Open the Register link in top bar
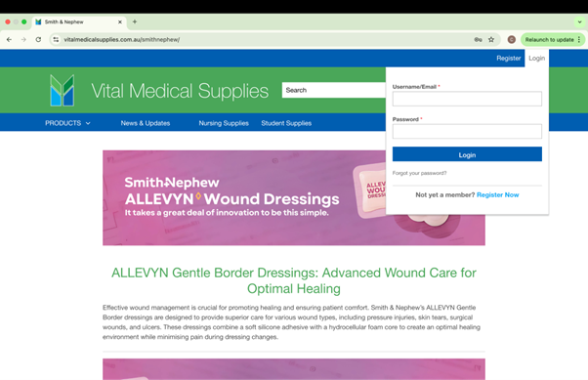Image resolution: width=588 pixels, height=380 pixels. tap(509, 59)
